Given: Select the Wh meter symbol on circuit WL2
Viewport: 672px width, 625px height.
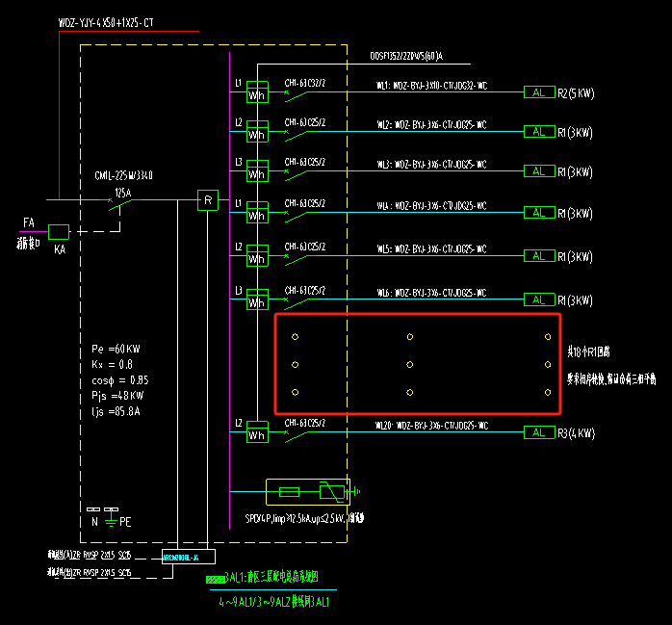Looking at the screenshot, I should (258, 131).
